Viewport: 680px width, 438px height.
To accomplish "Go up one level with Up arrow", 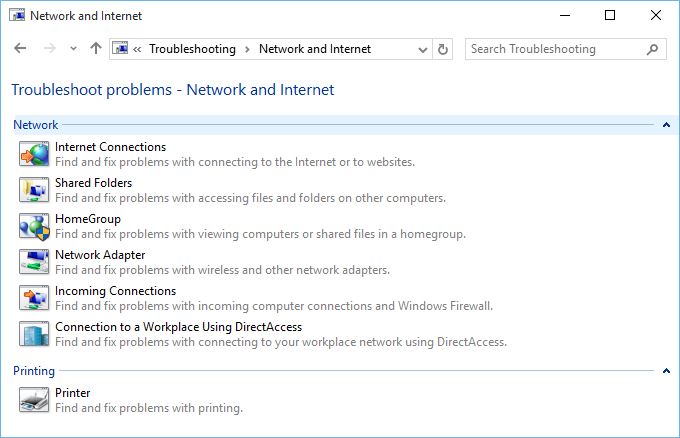I will coord(96,49).
